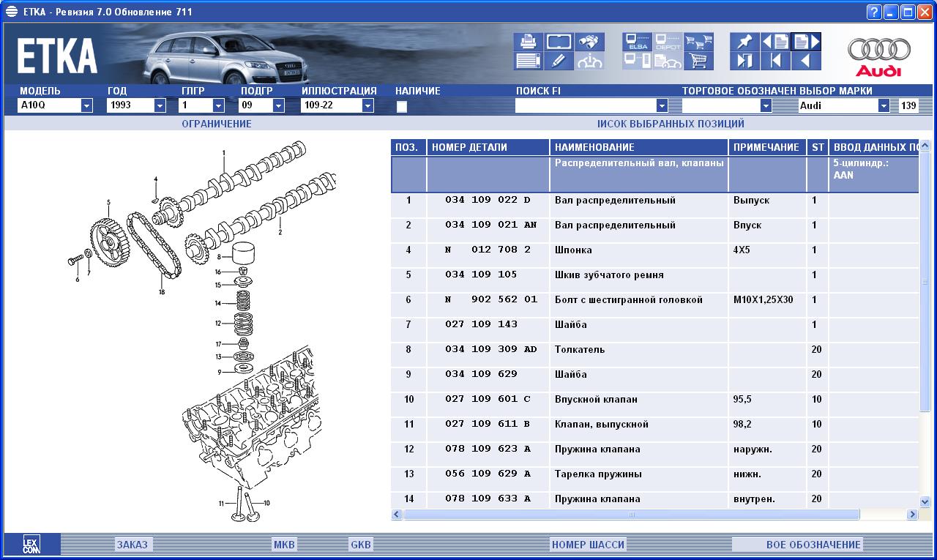Screen dimensions: 937x560
Task: Click the ЗАКАЗ button
Action: 132,545
